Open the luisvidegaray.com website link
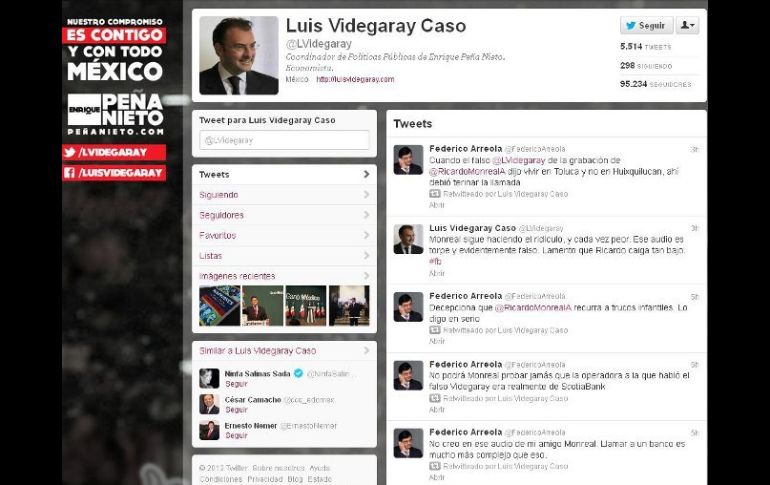 (355, 79)
